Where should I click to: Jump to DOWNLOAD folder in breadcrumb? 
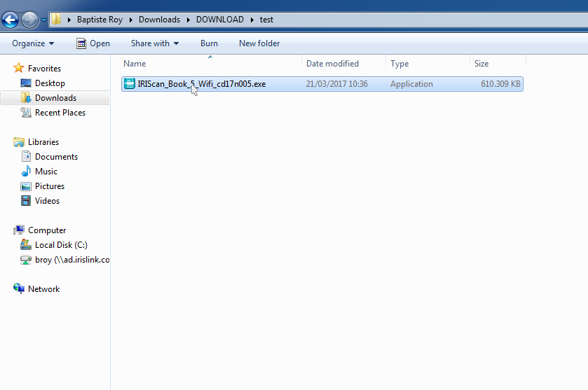click(220, 20)
